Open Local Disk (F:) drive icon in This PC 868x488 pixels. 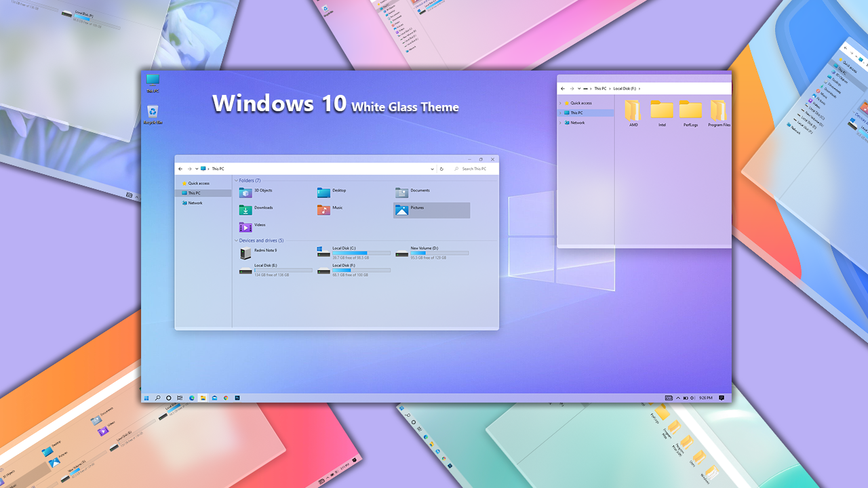pos(323,270)
